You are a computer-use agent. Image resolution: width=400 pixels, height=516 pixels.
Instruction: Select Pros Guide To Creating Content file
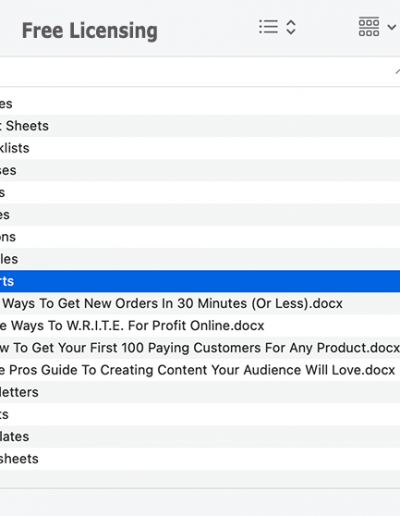(x=200, y=370)
